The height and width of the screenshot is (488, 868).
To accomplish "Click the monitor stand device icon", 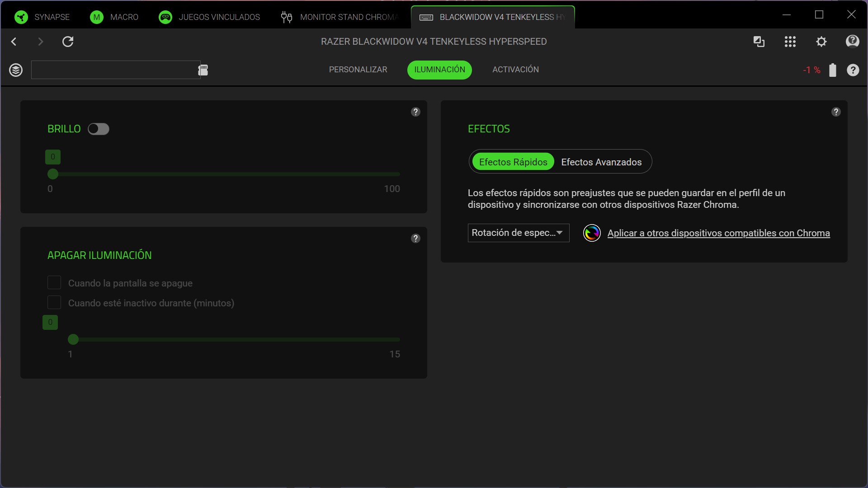I will click(287, 17).
